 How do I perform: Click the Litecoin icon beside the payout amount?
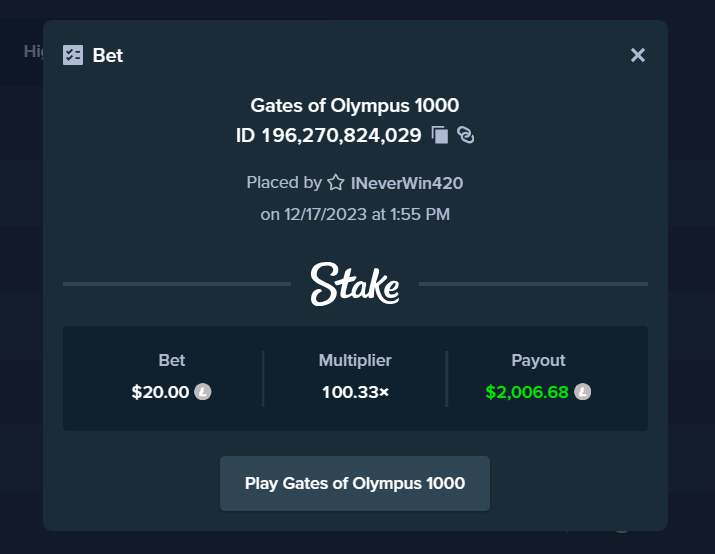point(582,392)
